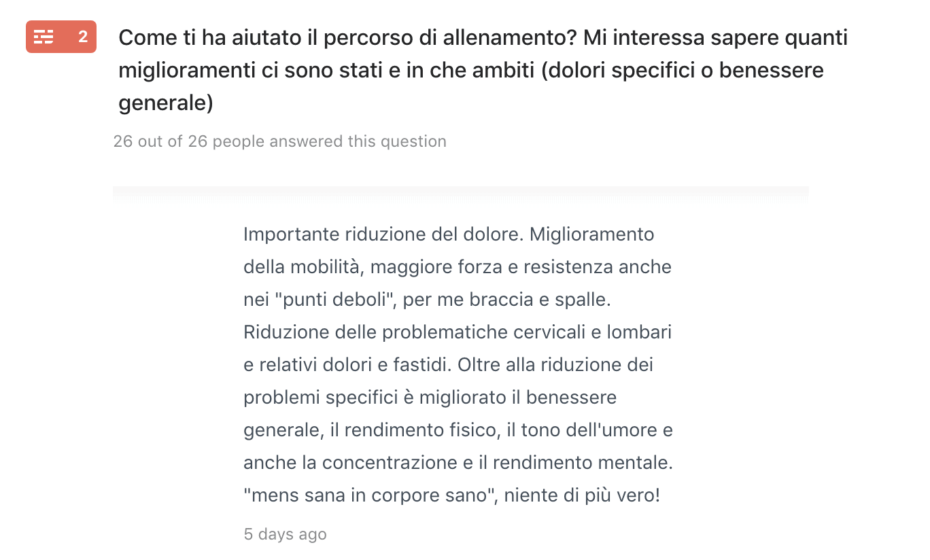
Task: Click the word 'generale)' ending the question
Action: pyautogui.click(x=166, y=103)
